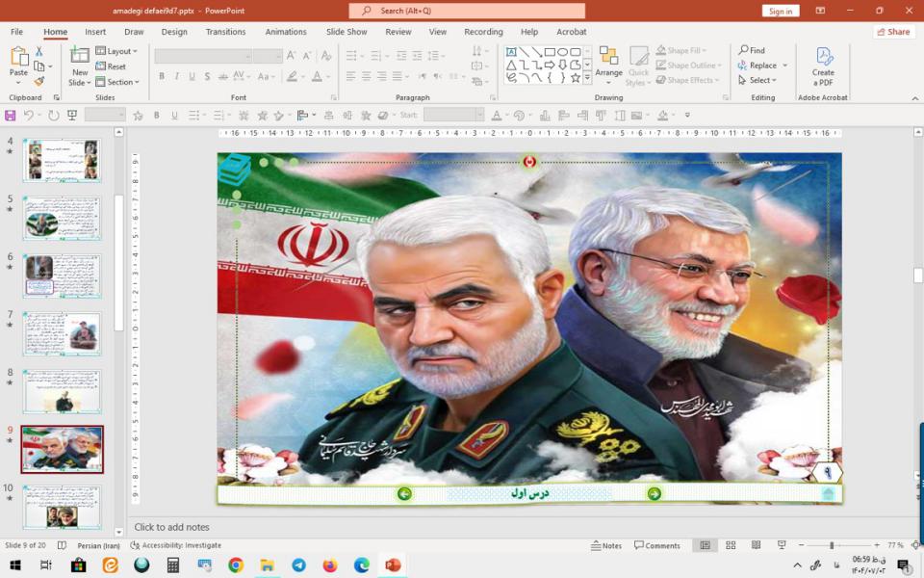Click the green forward arrow on slide
The height and width of the screenshot is (578, 924).
[x=654, y=494]
